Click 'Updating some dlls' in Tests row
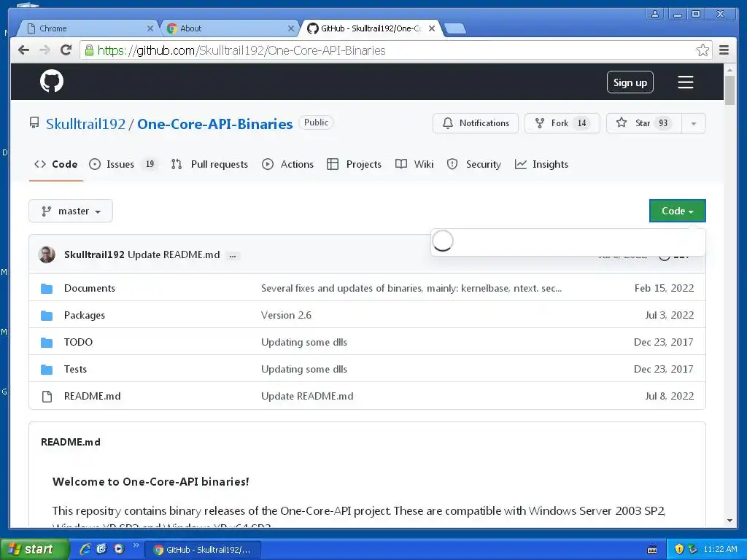747x560 pixels. pos(304,369)
